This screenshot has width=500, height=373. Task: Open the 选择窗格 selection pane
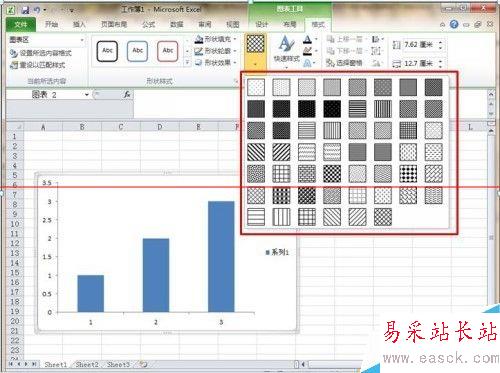[x=345, y=62]
